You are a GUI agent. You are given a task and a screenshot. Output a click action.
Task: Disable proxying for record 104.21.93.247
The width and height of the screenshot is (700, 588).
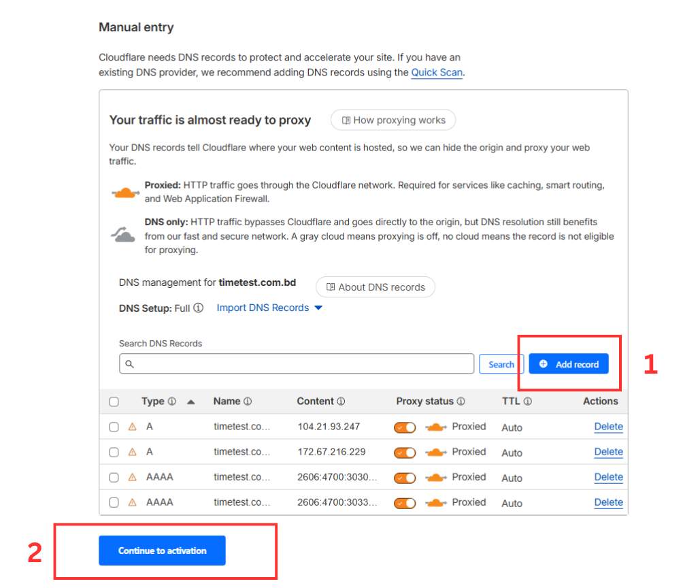pos(404,427)
